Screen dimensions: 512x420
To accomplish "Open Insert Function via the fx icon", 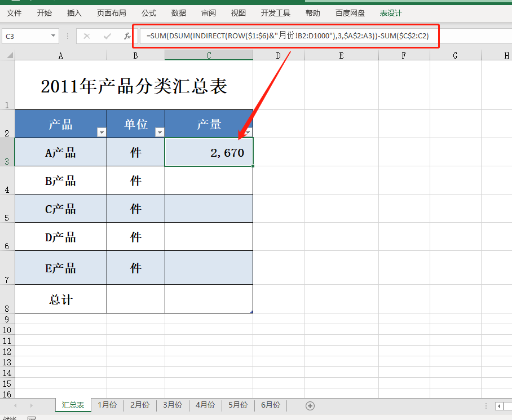I will point(127,36).
